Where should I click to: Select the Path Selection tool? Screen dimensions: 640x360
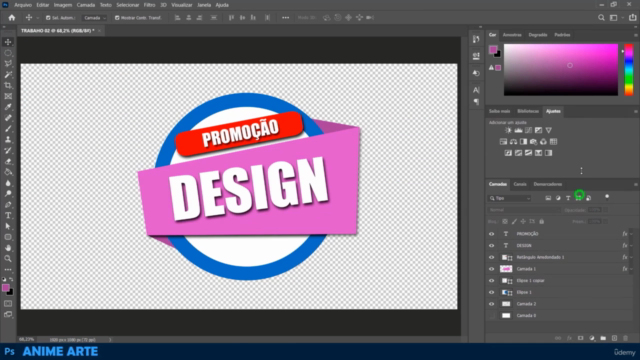8,226
